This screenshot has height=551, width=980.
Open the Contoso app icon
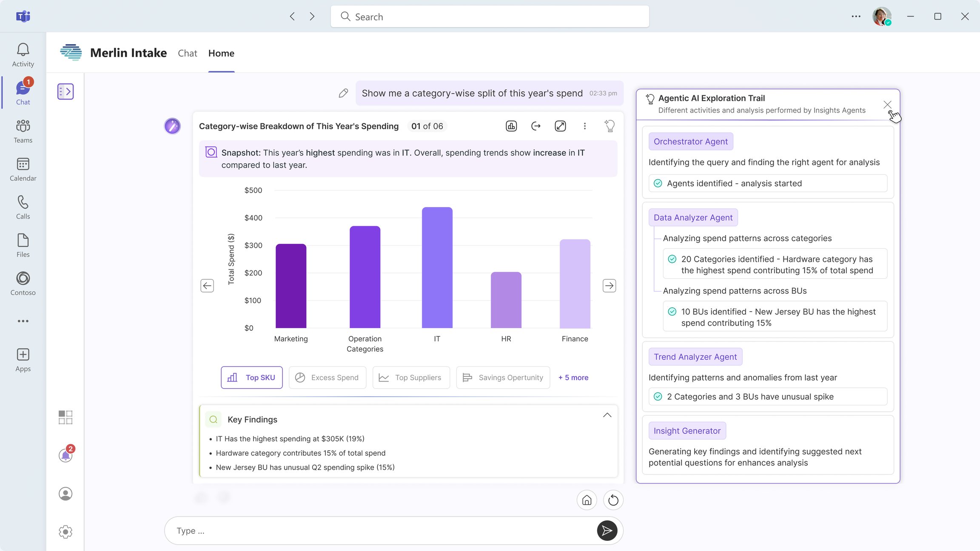(23, 284)
